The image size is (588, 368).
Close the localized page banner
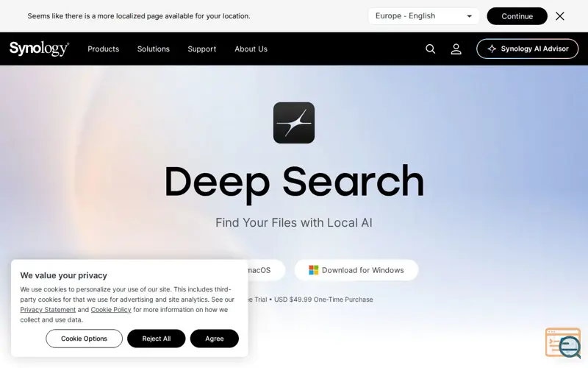tap(560, 16)
